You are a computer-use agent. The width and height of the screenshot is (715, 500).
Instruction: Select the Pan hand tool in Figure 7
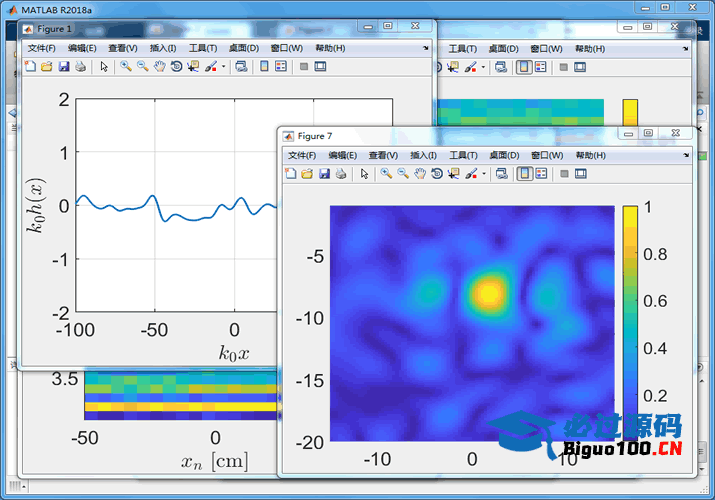(420, 174)
